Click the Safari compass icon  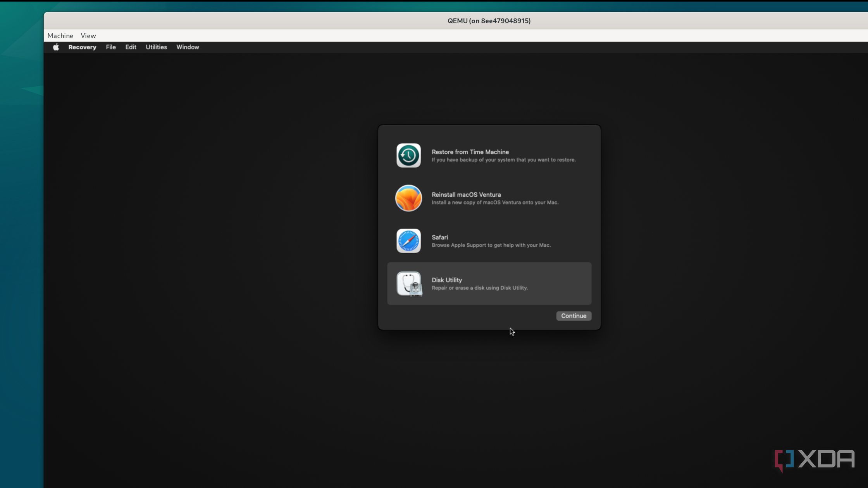tap(408, 241)
